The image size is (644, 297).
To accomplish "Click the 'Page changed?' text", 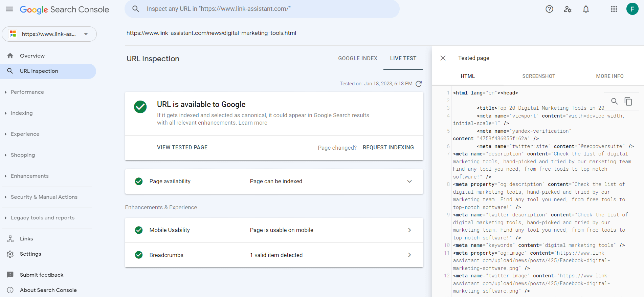I will (337, 148).
